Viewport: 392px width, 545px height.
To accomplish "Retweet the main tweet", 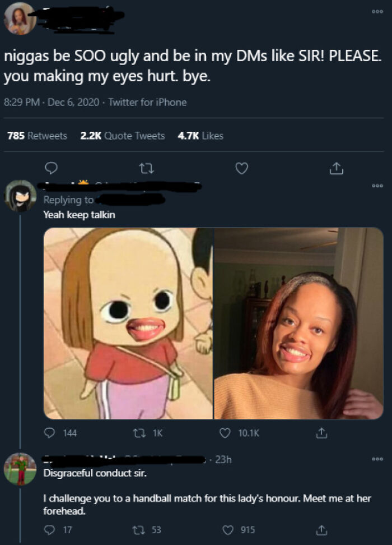I will [146, 169].
